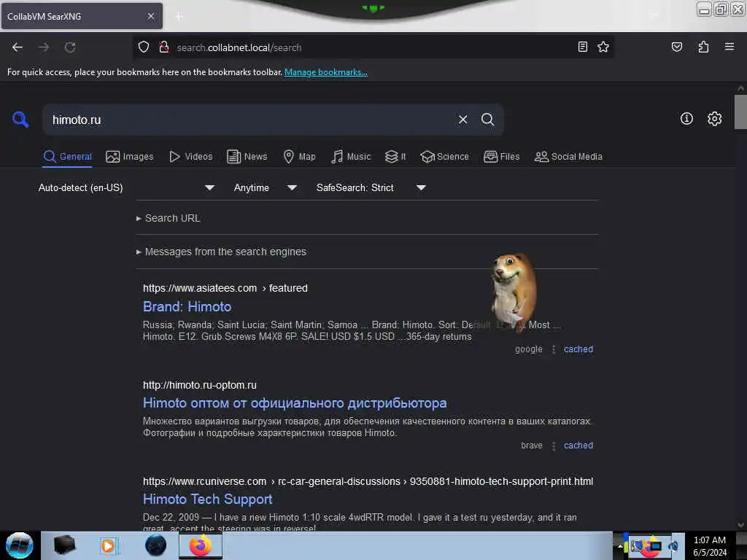Toggle reader view icon in address bar

tap(582, 47)
